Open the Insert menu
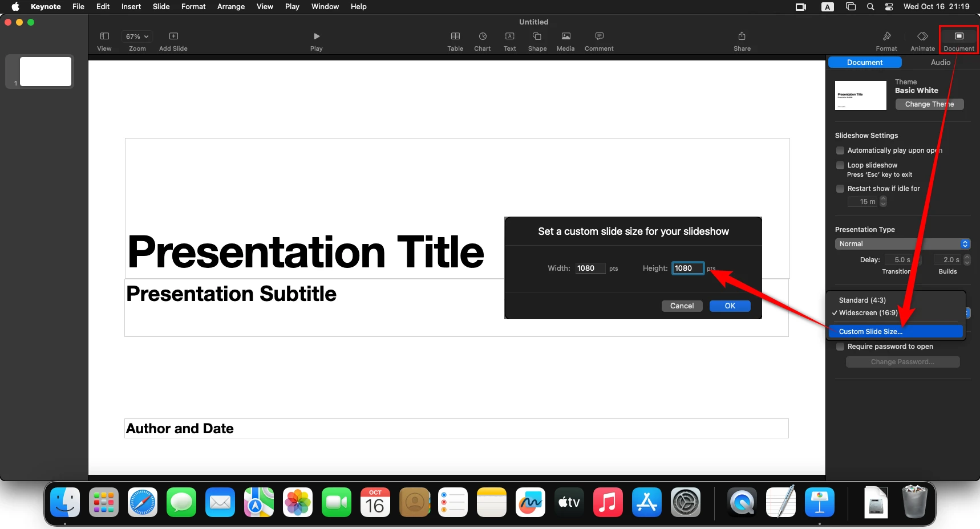980x529 pixels. tap(131, 7)
